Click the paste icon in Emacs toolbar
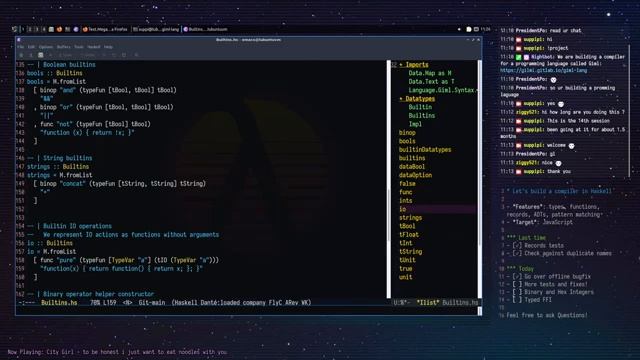 tap(124, 55)
